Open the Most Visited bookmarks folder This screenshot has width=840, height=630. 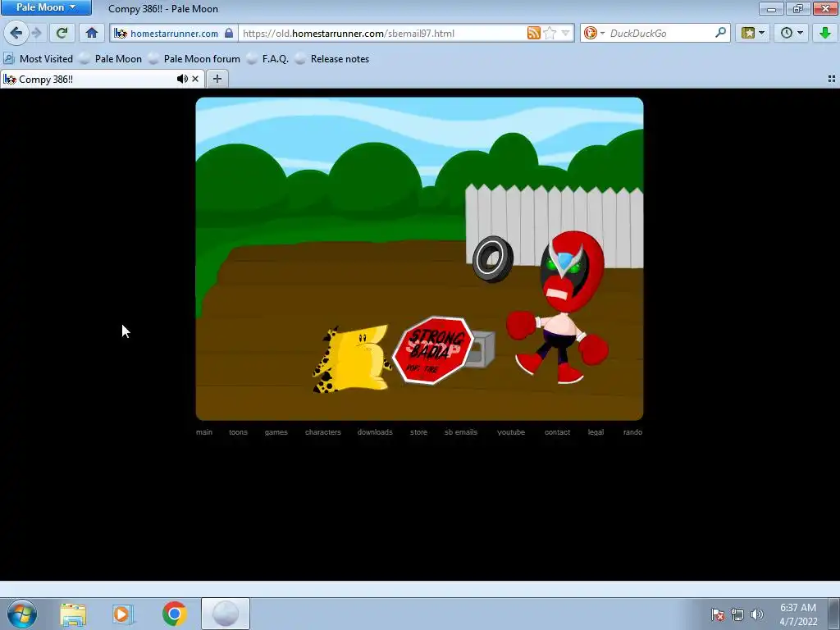[x=39, y=59]
